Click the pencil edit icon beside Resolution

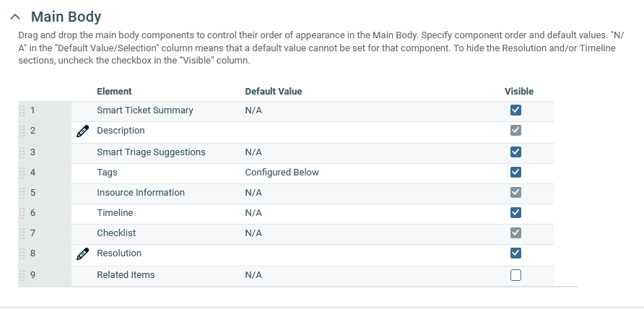[x=83, y=253]
